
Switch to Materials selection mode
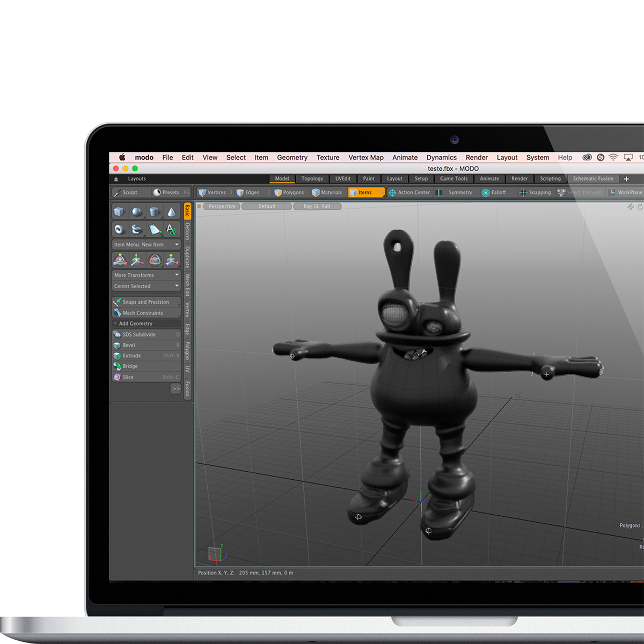click(327, 192)
